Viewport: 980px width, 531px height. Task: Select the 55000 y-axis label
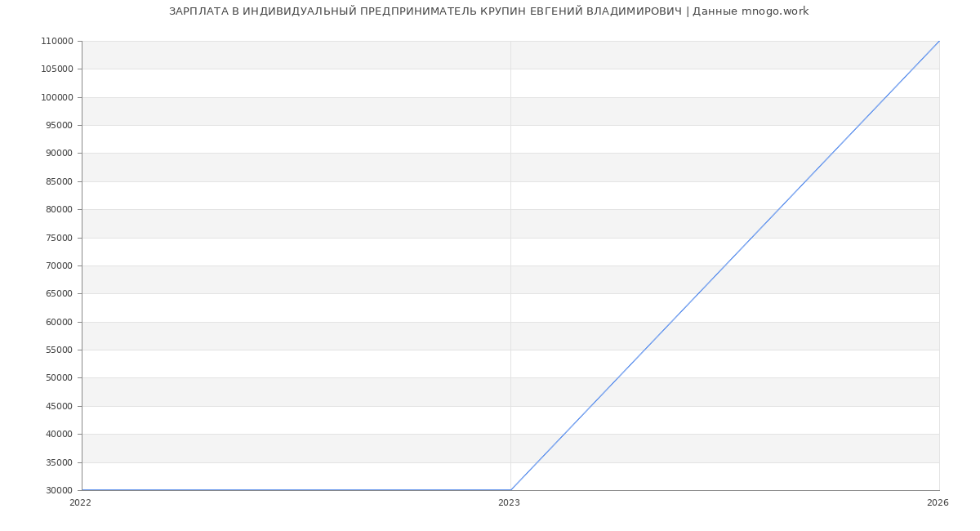tap(59, 350)
